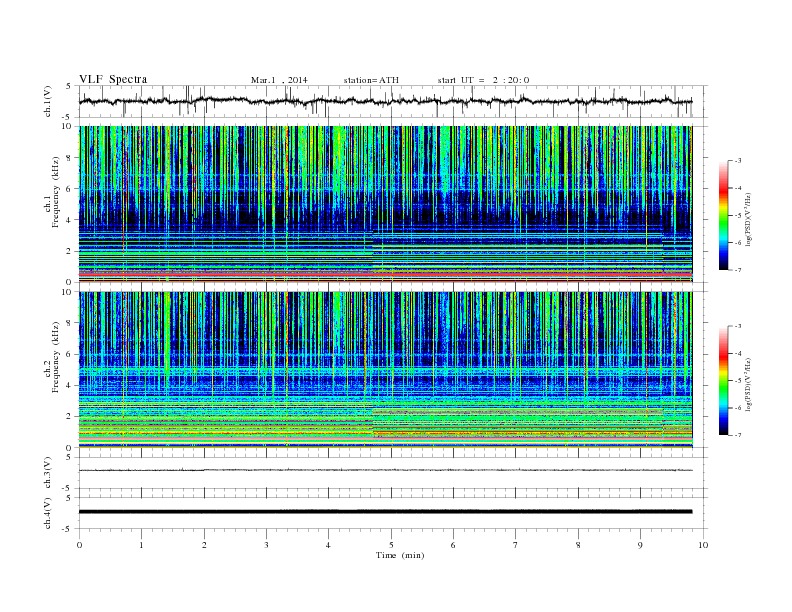The image size is (792, 612).
Task: Select the date text "Mar.1 , 2014"
Action: pos(279,80)
